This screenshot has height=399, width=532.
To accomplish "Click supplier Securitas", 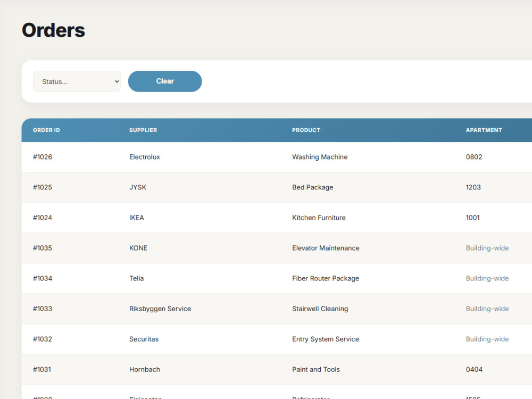I will [144, 339].
